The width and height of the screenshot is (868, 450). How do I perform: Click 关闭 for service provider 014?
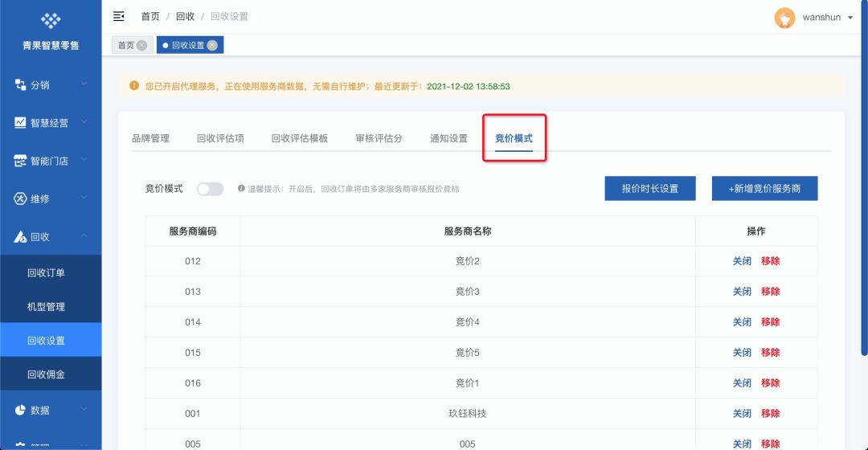[742, 322]
